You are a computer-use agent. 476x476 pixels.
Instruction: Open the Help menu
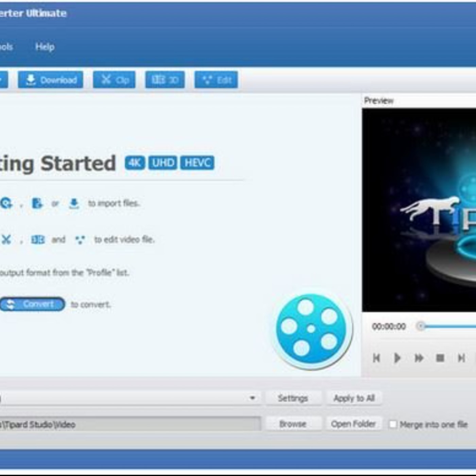45,47
